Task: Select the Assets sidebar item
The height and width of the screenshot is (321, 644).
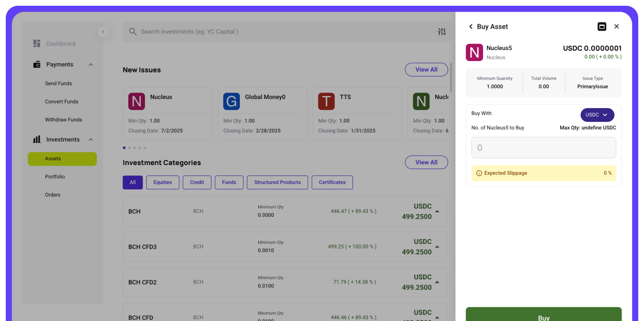Action: click(62, 159)
